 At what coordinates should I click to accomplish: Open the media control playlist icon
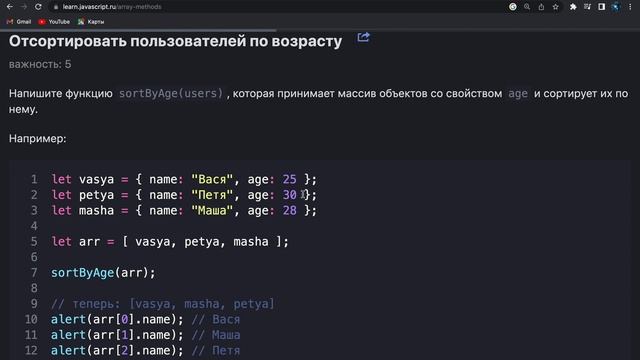(587, 7)
